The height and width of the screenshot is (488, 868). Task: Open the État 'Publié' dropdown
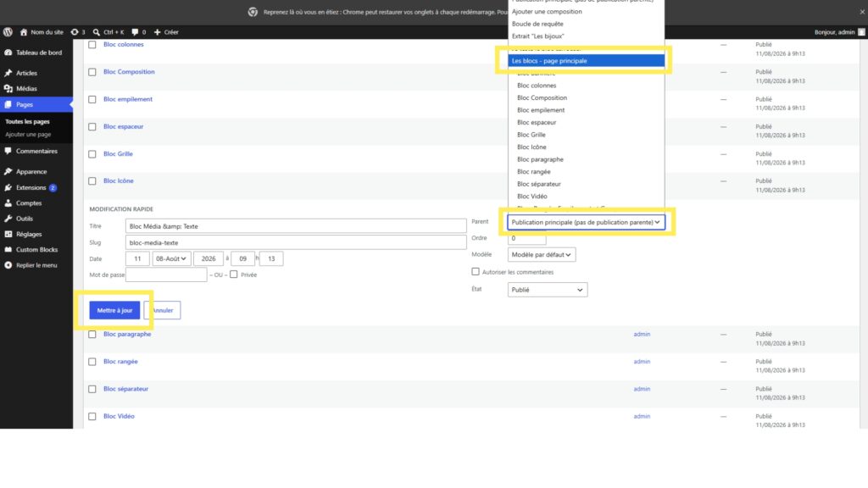[x=548, y=290]
